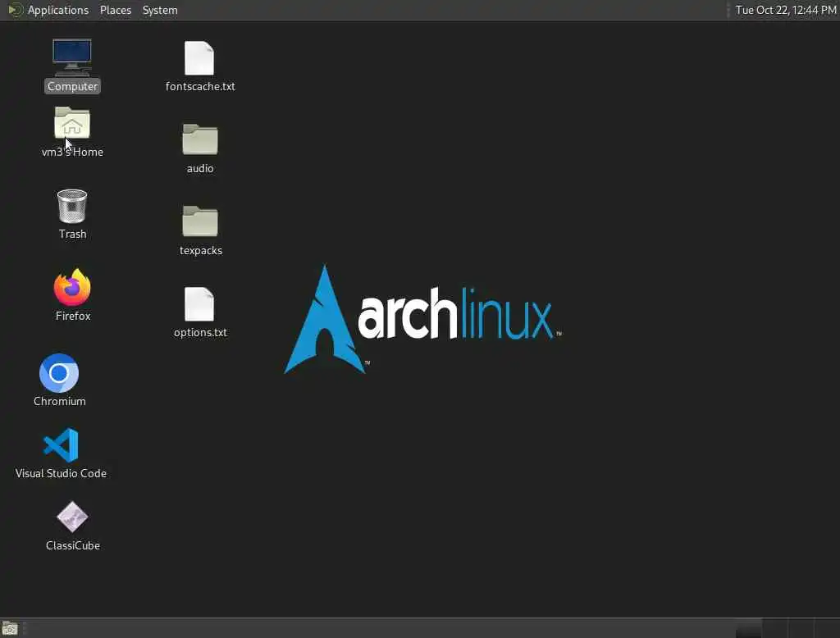
Task: Select the fontscache.txt file icon
Action: pyautogui.click(x=199, y=58)
